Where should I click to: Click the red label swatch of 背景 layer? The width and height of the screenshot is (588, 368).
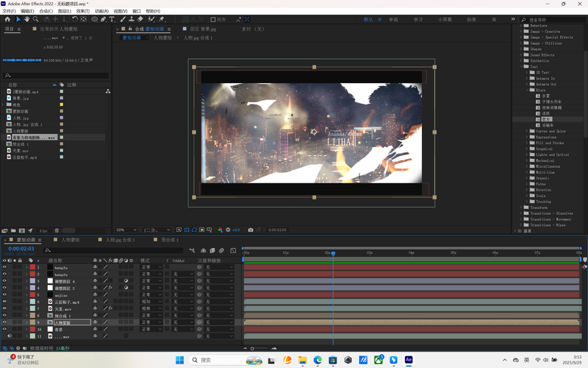click(32, 329)
